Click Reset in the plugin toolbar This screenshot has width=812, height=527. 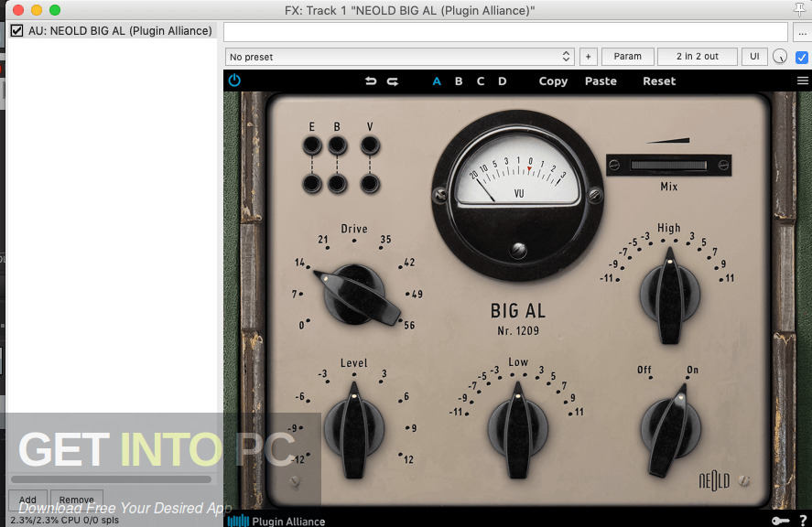pyautogui.click(x=659, y=81)
